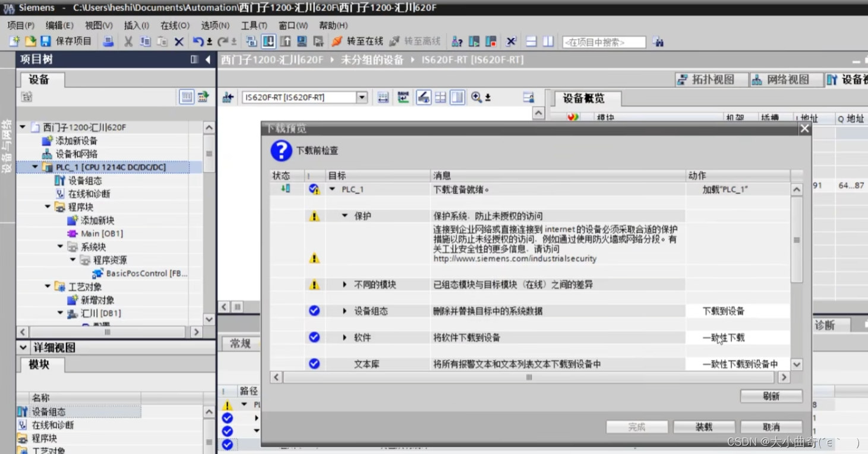The height and width of the screenshot is (454, 868).
Task: Close the 下载预览 dialog with X
Action: coord(804,129)
